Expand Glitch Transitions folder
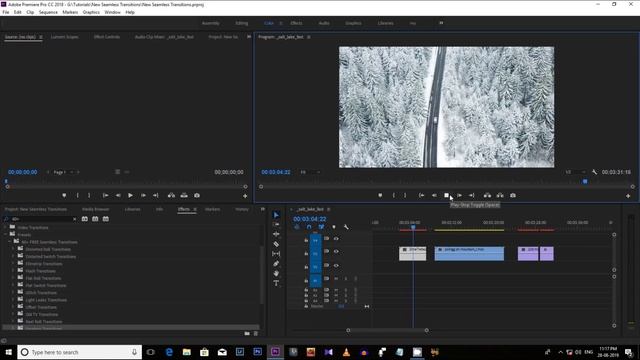 point(13,293)
